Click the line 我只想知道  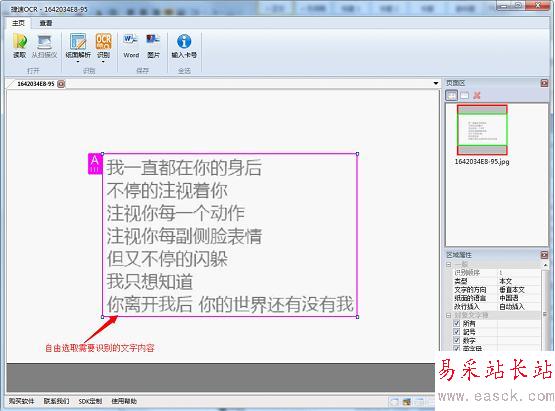(150, 282)
